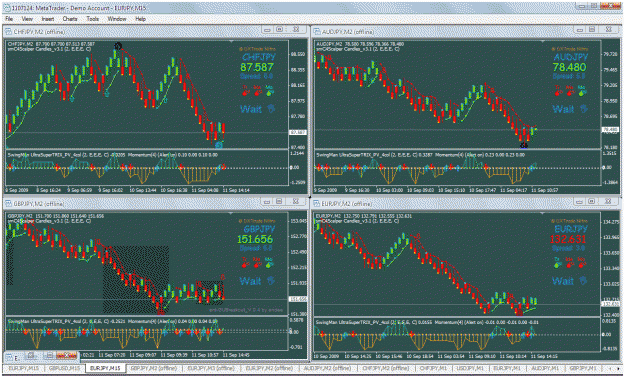Screen dimensions: 625x376
Task: Click the AUDJPY,M2 chart window icon
Action: tap(316, 31)
